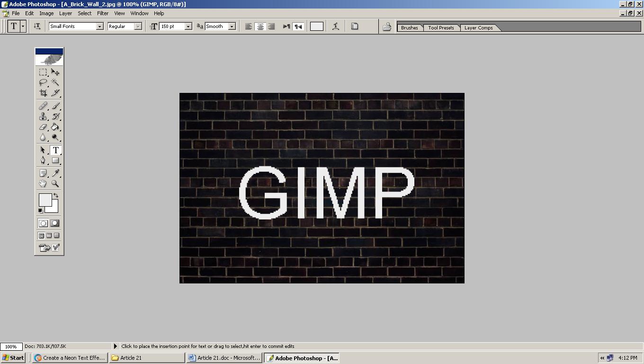The image size is (644, 364).
Task: Set left-to-right paragraph direction
Action: coord(286,27)
